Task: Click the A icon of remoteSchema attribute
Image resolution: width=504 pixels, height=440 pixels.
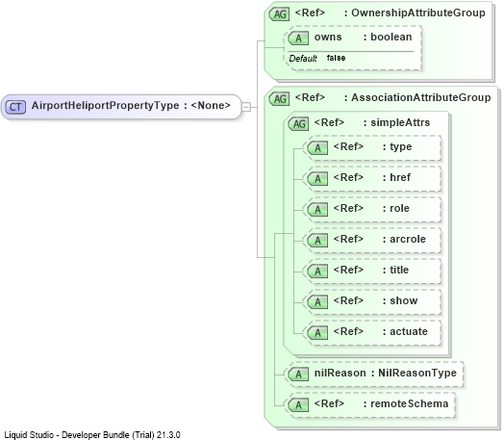Action: 298,405
